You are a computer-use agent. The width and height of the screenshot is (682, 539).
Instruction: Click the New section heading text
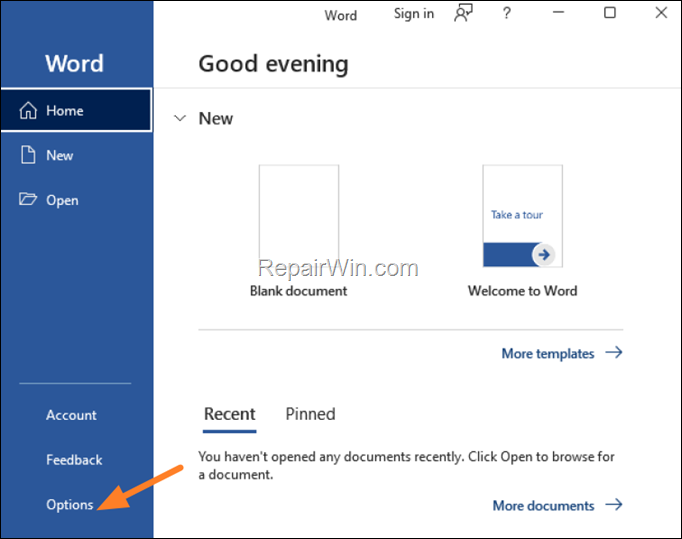tap(216, 118)
